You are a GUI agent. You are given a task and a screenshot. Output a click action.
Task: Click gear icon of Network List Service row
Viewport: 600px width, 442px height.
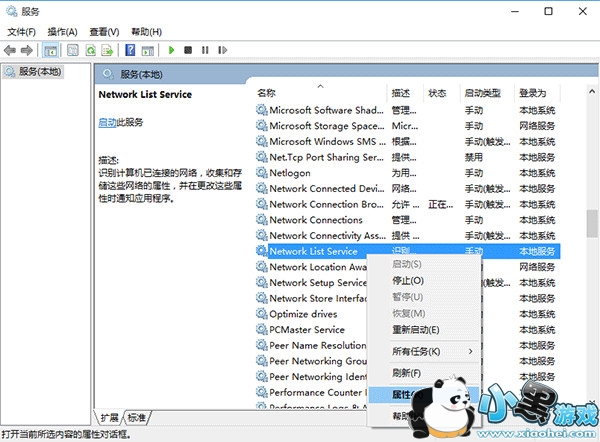(x=262, y=251)
